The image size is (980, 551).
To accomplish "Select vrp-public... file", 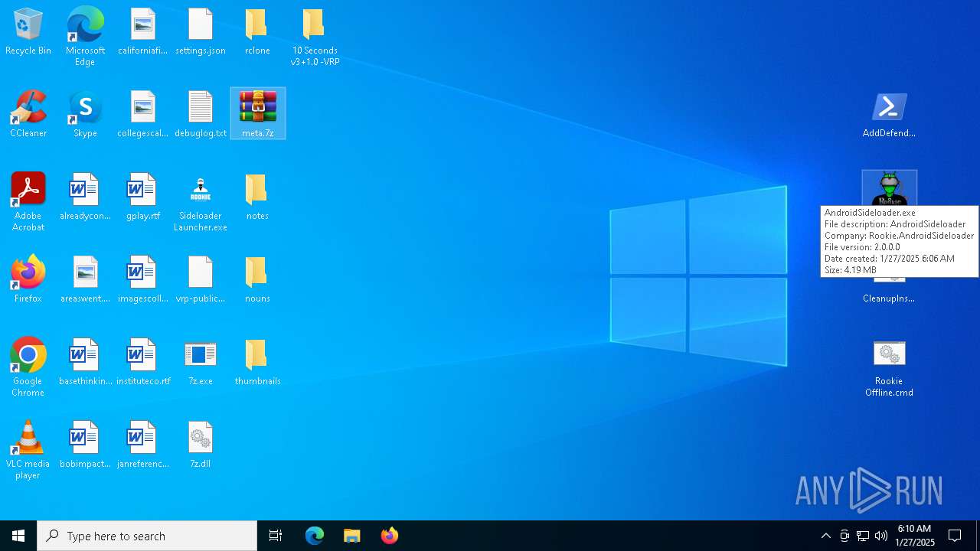I will point(201,280).
